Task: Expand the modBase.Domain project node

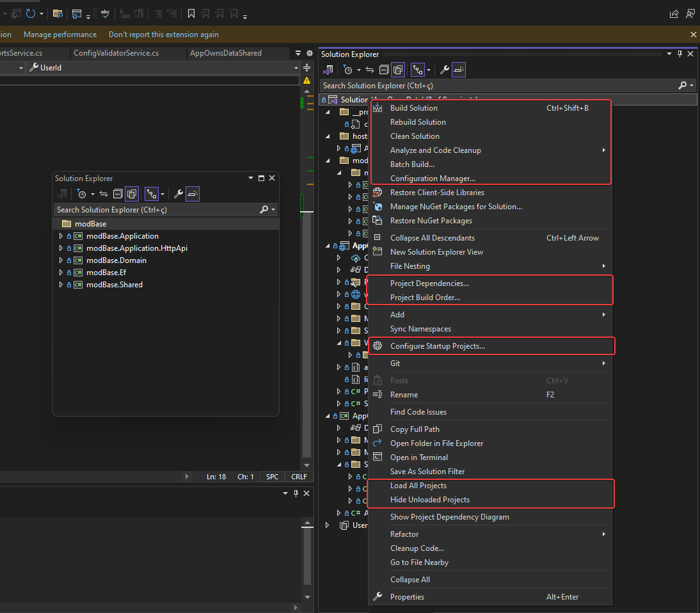Action: click(61, 260)
